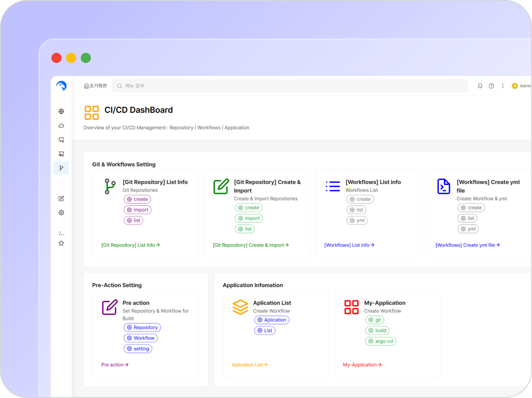Open the three-dot more options menu

point(503,86)
